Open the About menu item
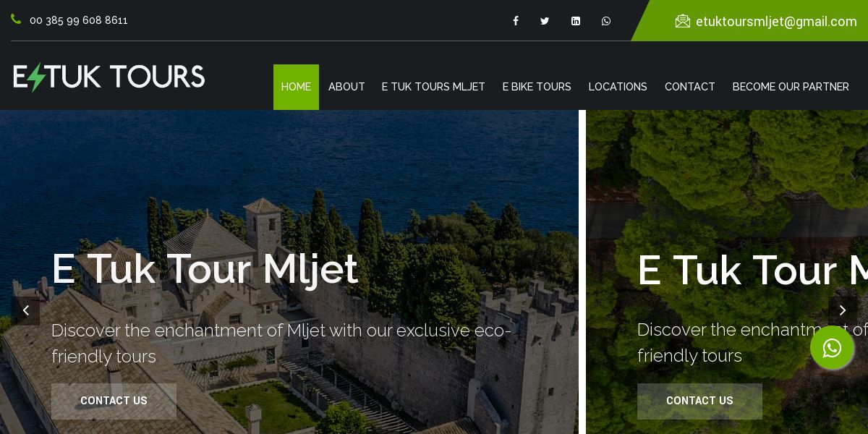Image resolution: width=868 pixels, height=434 pixels. click(x=346, y=87)
